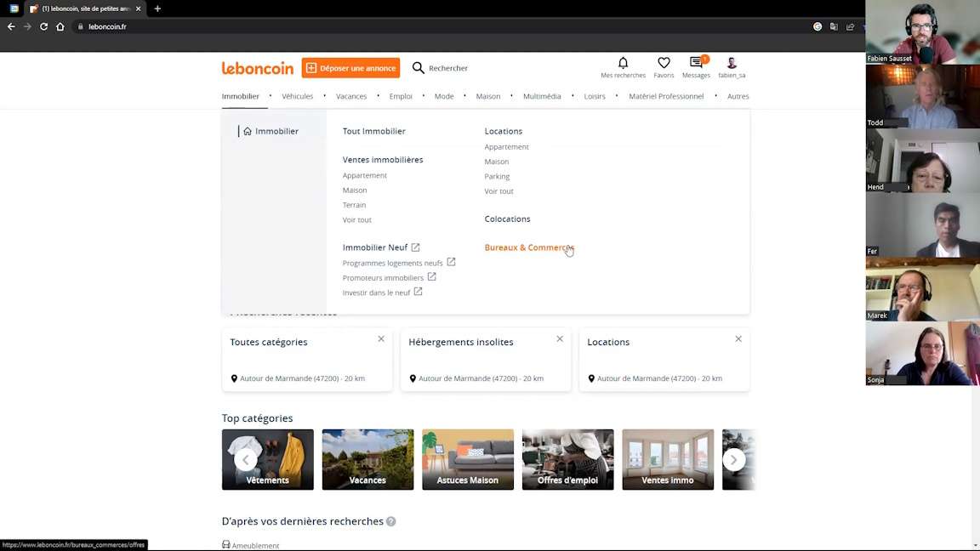Screen dimensions: 980x551
Task: Open the Offres d'emploi category thumbnail
Action: pyautogui.click(x=567, y=459)
